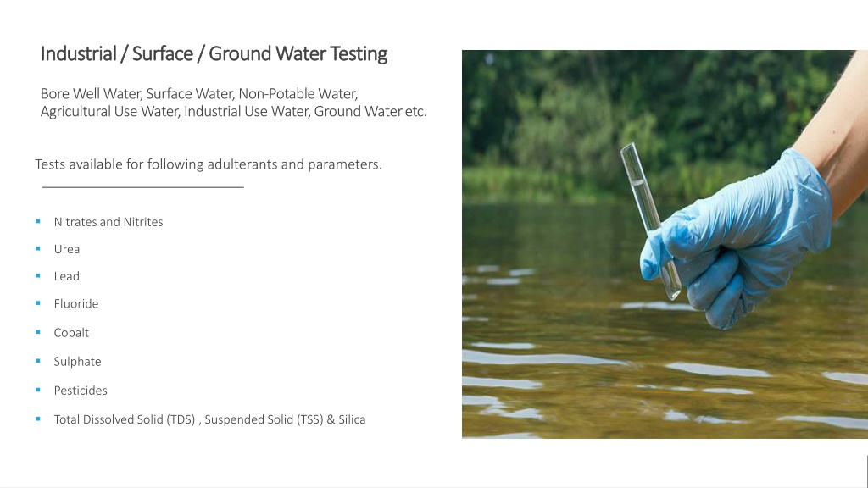
Task: Select the Pesticides list entry
Action: pos(81,390)
